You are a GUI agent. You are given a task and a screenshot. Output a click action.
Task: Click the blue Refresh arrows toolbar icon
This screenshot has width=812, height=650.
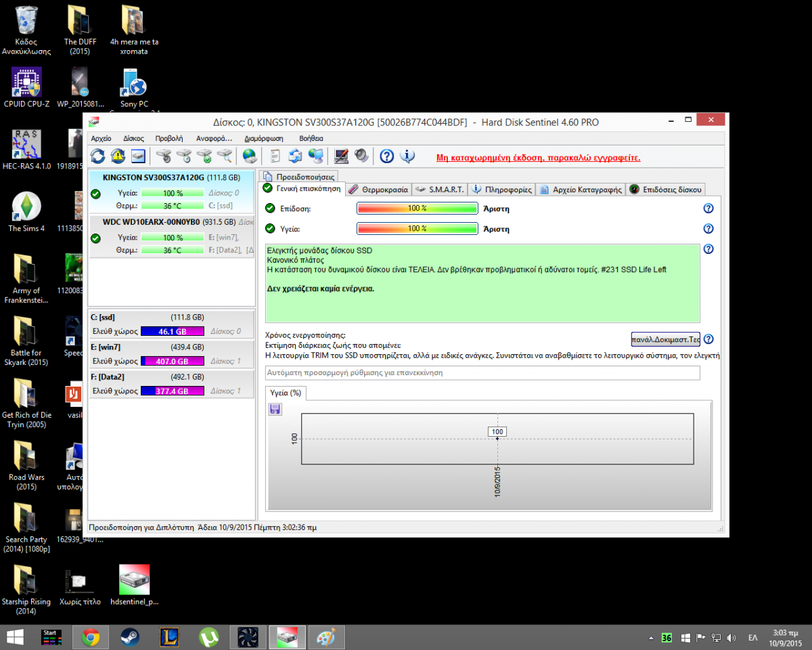click(x=98, y=156)
